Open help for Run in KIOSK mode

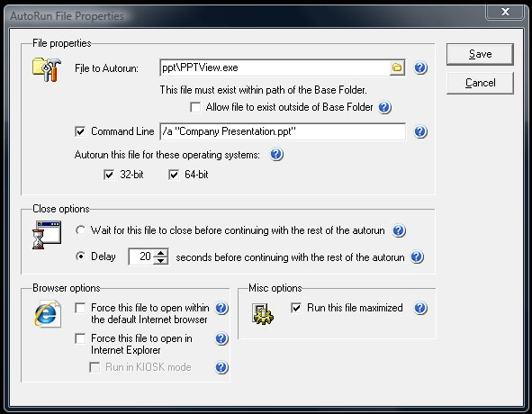(221, 367)
